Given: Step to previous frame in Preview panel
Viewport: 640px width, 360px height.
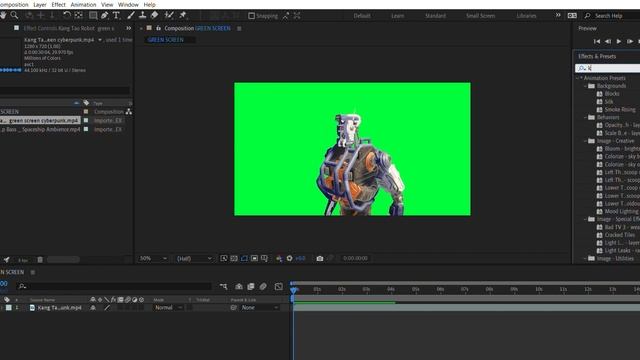Looking at the screenshot, I should [x=608, y=41].
